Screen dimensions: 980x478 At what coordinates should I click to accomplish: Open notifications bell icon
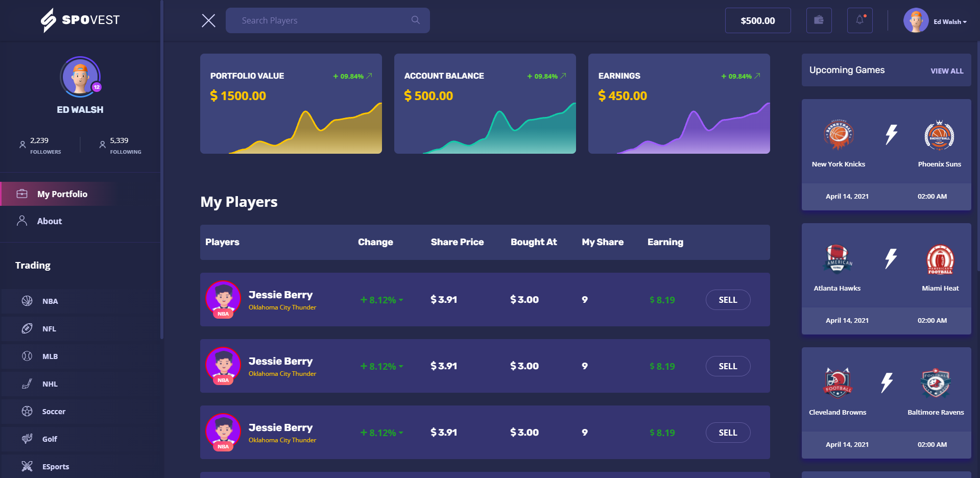coord(860,20)
